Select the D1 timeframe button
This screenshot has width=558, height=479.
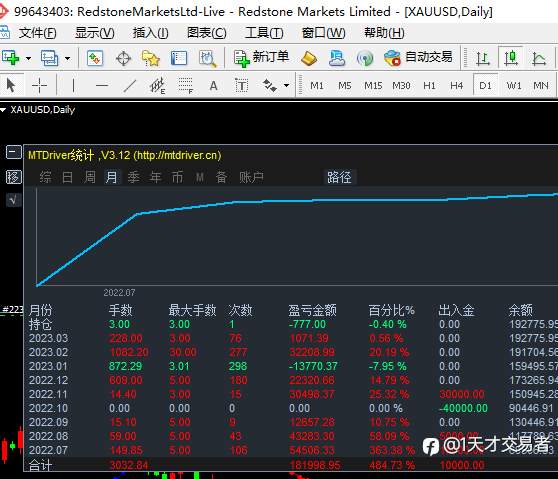[485, 86]
